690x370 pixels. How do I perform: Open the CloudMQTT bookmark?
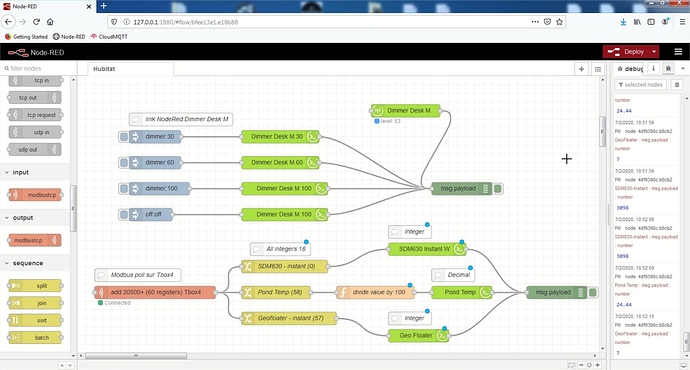[109, 37]
